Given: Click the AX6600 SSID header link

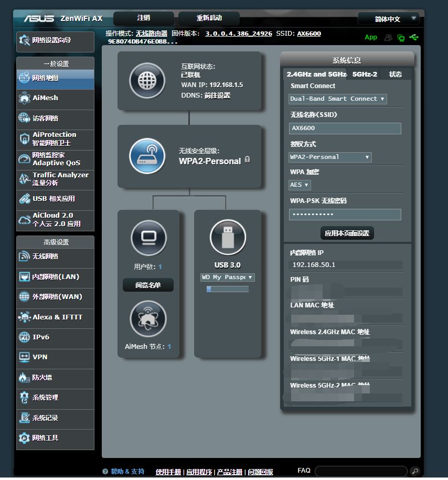Looking at the screenshot, I should tap(309, 34).
